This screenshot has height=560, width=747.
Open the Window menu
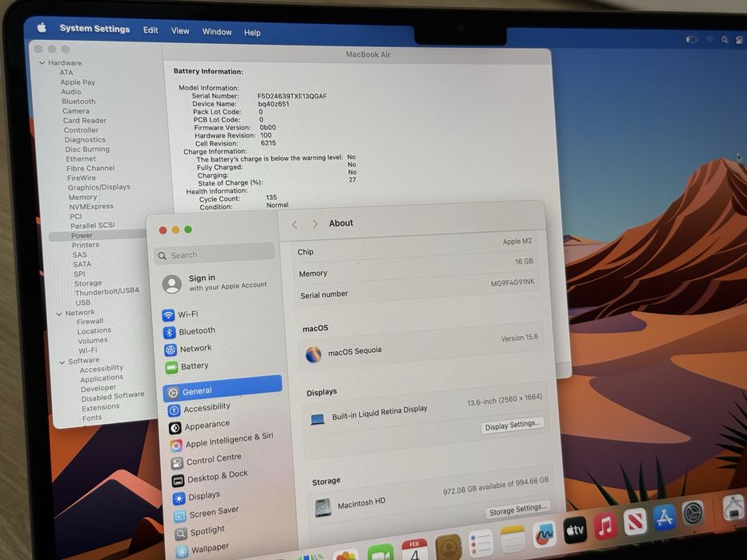coord(217,32)
